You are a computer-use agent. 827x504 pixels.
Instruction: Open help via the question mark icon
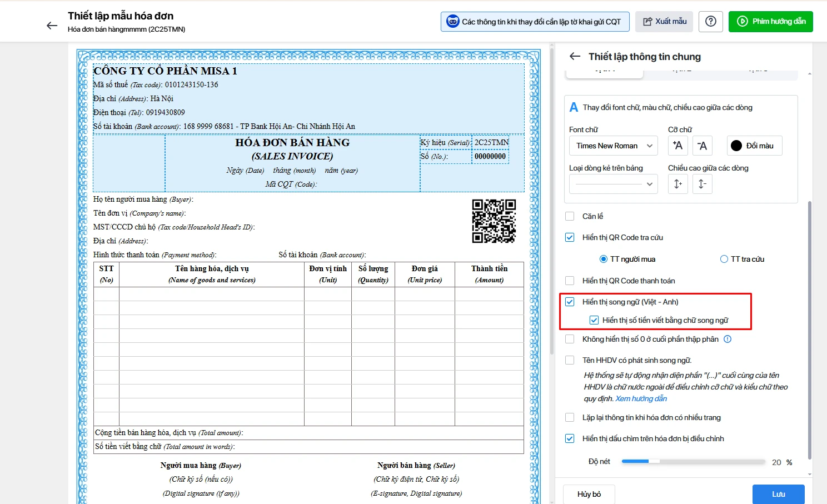[x=710, y=22]
